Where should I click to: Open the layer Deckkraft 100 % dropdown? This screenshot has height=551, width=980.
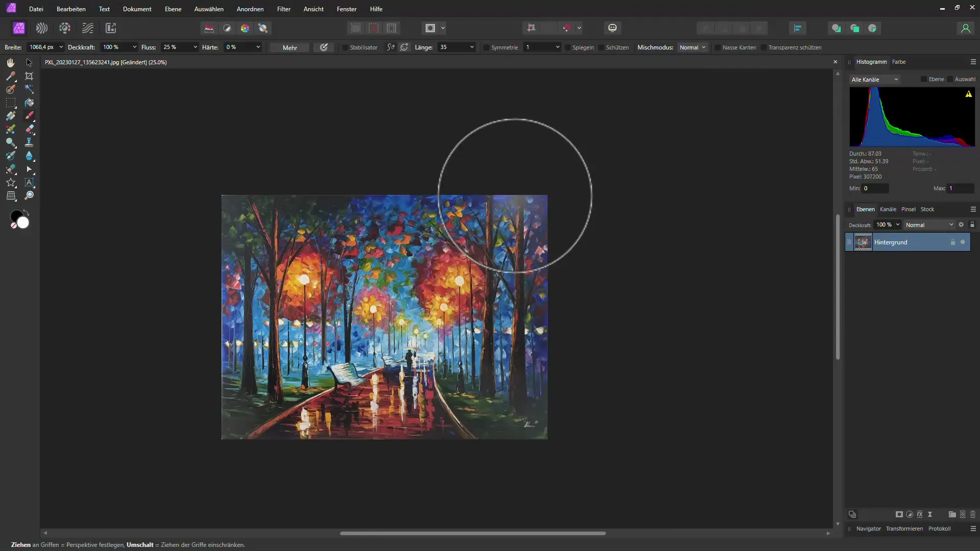(898, 224)
